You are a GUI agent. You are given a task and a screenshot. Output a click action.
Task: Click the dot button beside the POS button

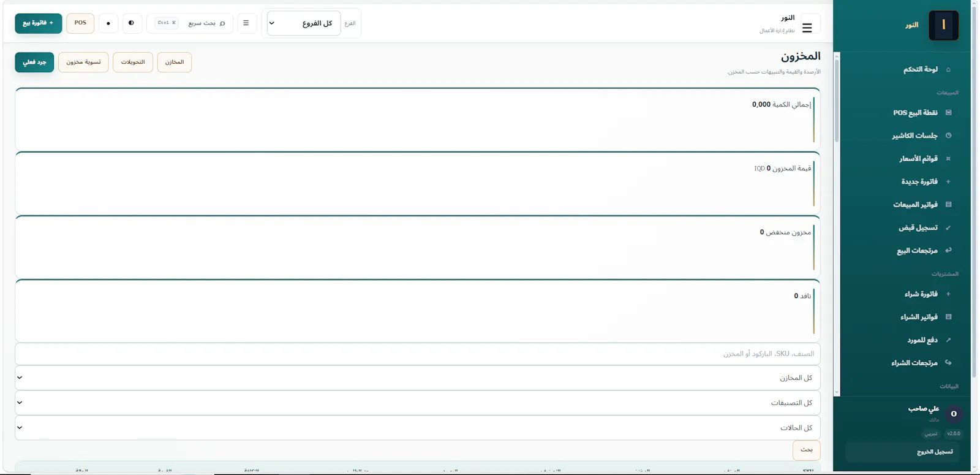pos(108,23)
